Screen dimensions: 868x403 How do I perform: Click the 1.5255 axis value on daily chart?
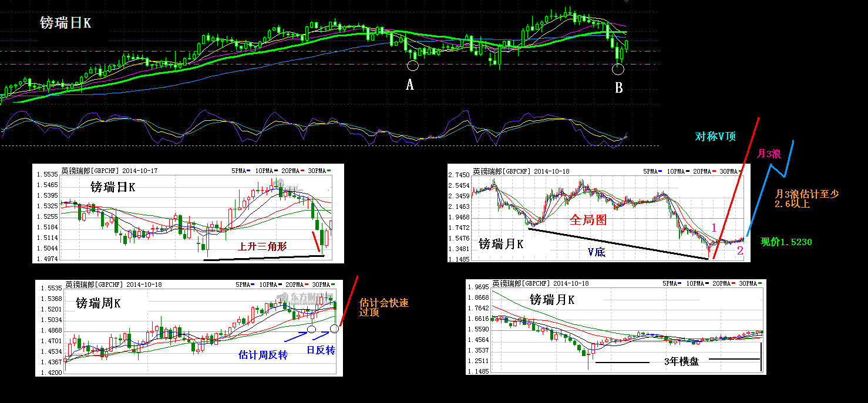(47, 216)
